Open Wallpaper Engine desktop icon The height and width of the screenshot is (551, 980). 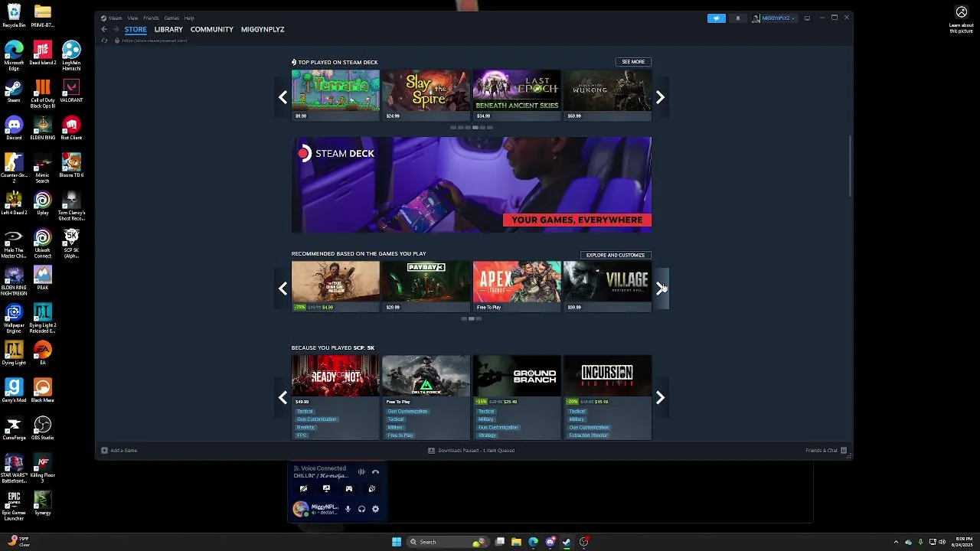coord(14,318)
